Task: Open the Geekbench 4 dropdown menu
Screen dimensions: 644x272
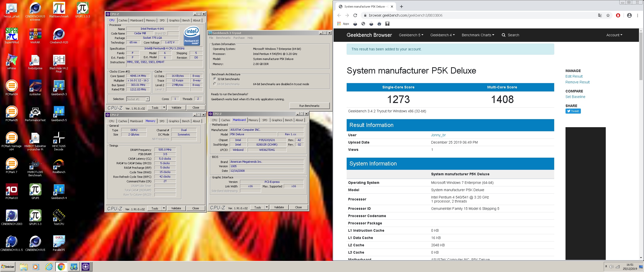Action: [442, 35]
